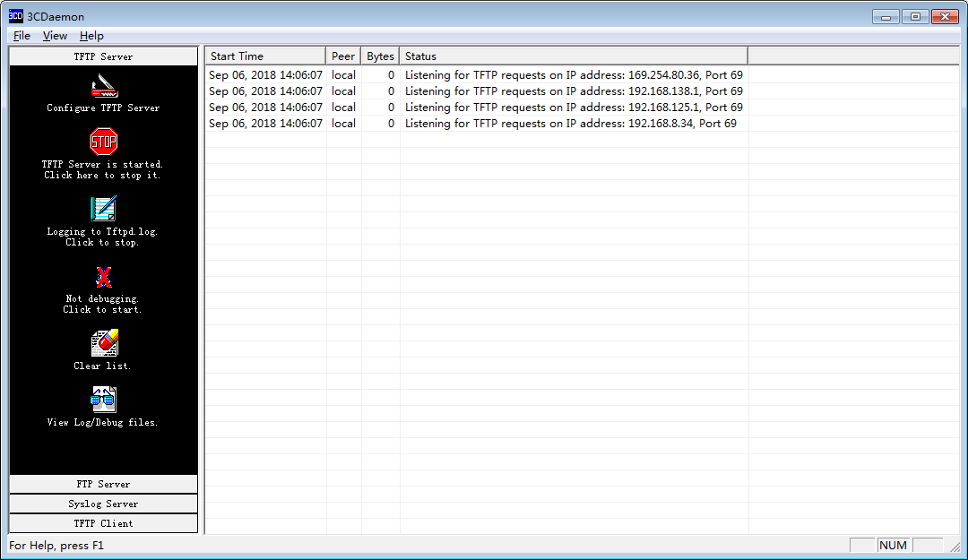Click the 3CDaemon title bar app icon

pos(15,16)
